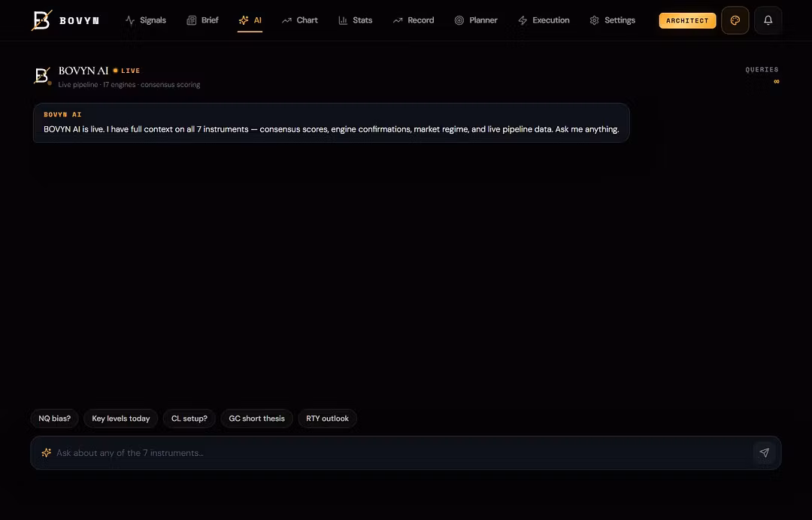Send message with paper plane icon
The image size is (812, 520).
[x=765, y=452]
